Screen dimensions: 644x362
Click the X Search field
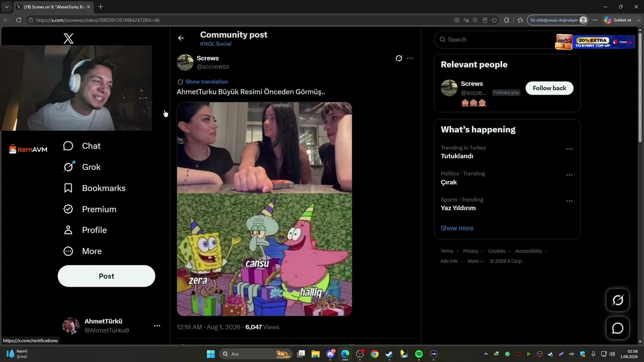507,39
